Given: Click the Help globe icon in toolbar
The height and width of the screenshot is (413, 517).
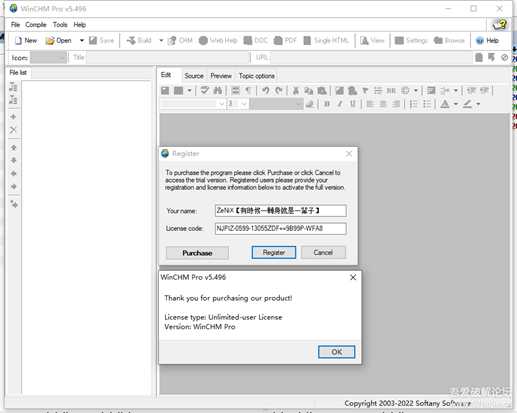Looking at the screenshot, I should point(479,41).
